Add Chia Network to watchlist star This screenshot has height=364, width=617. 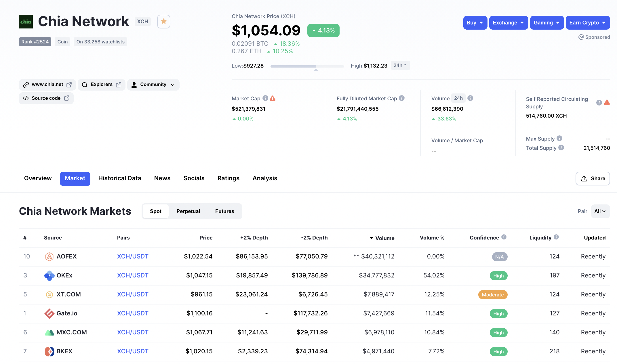click(x=163, y=22)
